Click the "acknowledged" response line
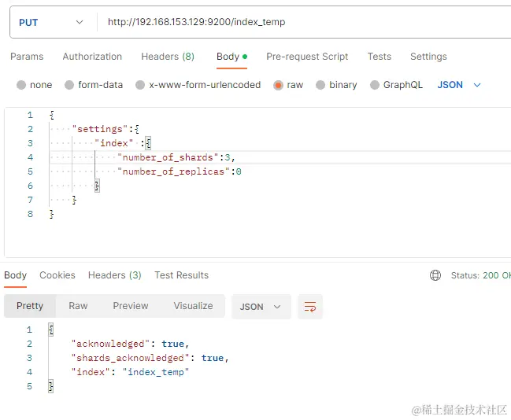This screenshot has width=511, height=420. (x=130, y=344)
